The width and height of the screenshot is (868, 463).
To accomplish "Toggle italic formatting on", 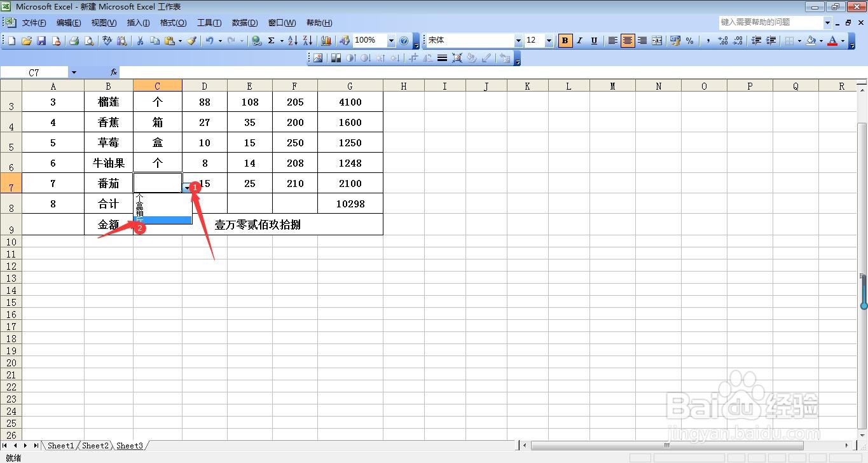I will [x=579, y=40].
